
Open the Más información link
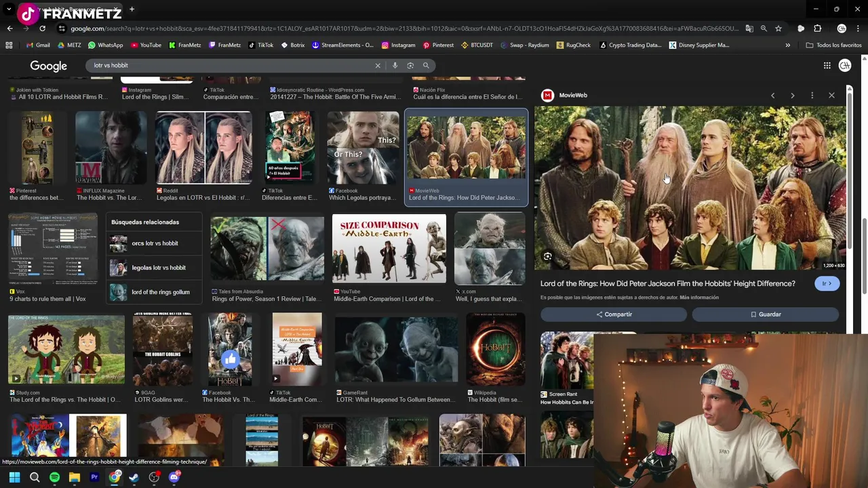pos(699,298)
